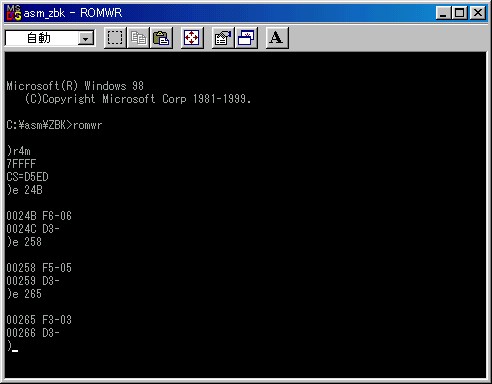The image size is (492, 384).
Task: Maximize the ROMWR window
Action: point(460,13)
